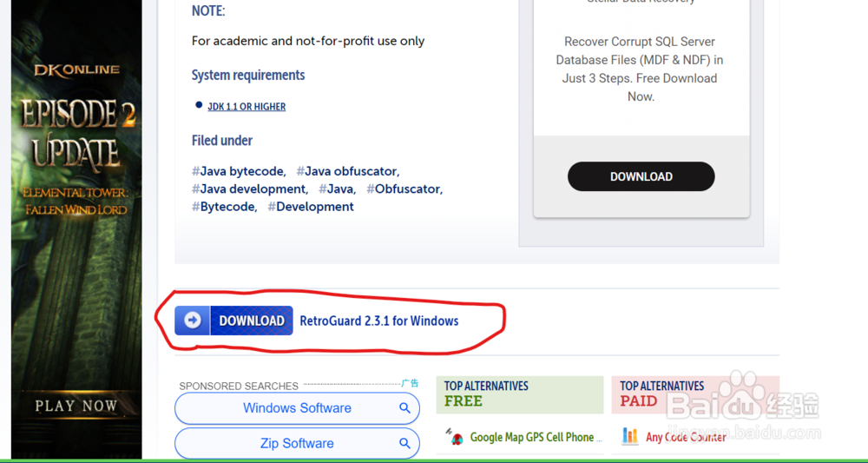
Task: Open the #Java development tag
Action: (250, 189)
